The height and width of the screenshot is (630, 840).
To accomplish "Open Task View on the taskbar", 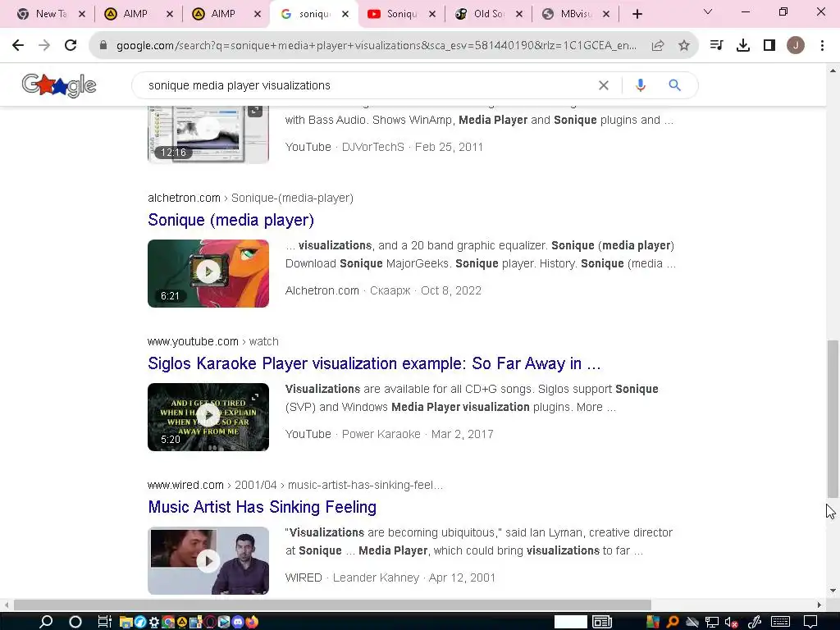I will pos(104,622).
